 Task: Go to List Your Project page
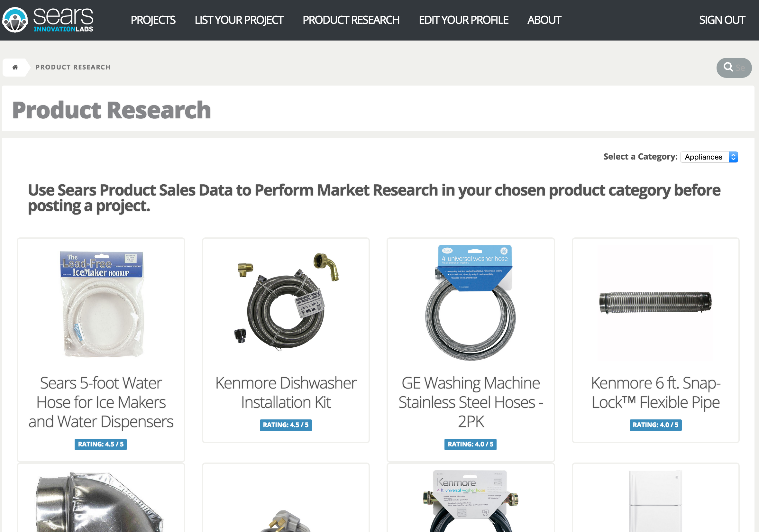(239, 20)
